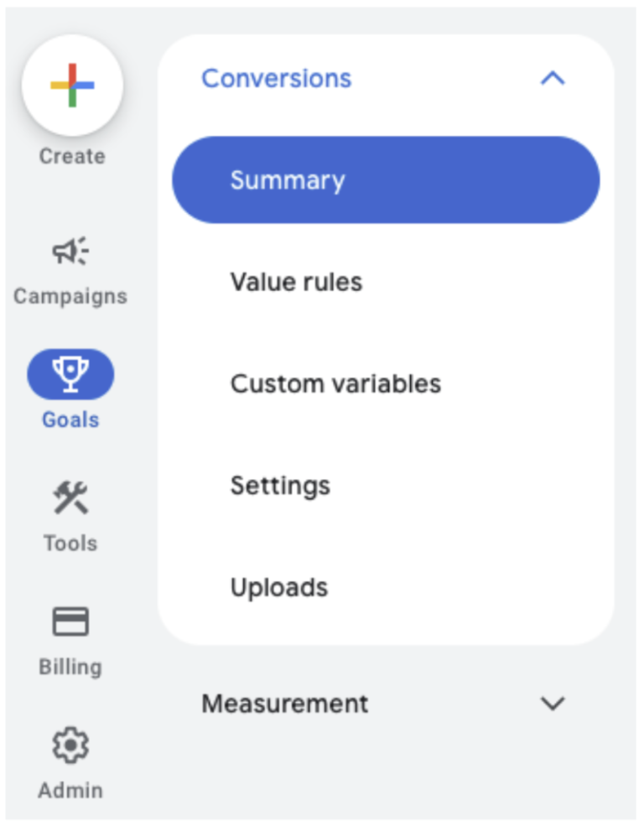The height and width of the screenshot is (827, 644).
Task: Navigate to the Uploads page
Action: point(279,587)
